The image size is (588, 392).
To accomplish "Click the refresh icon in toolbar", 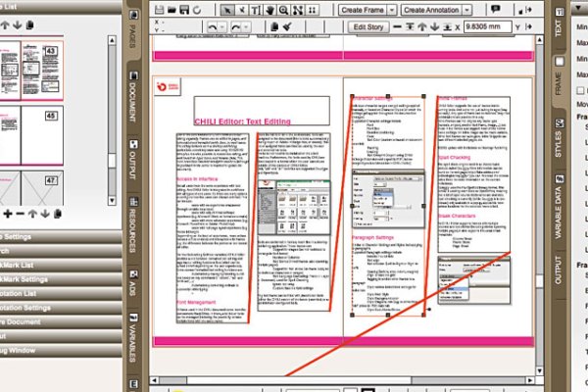I will click(x=197, y=11).
